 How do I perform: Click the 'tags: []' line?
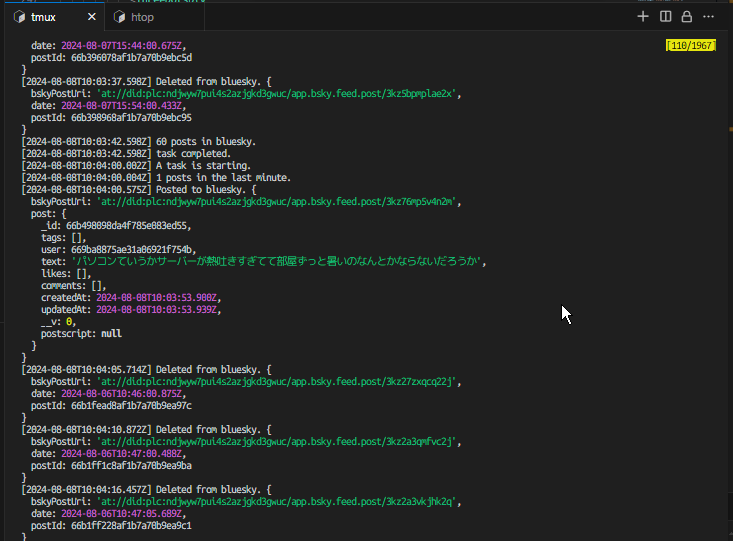tap(64, 238)
